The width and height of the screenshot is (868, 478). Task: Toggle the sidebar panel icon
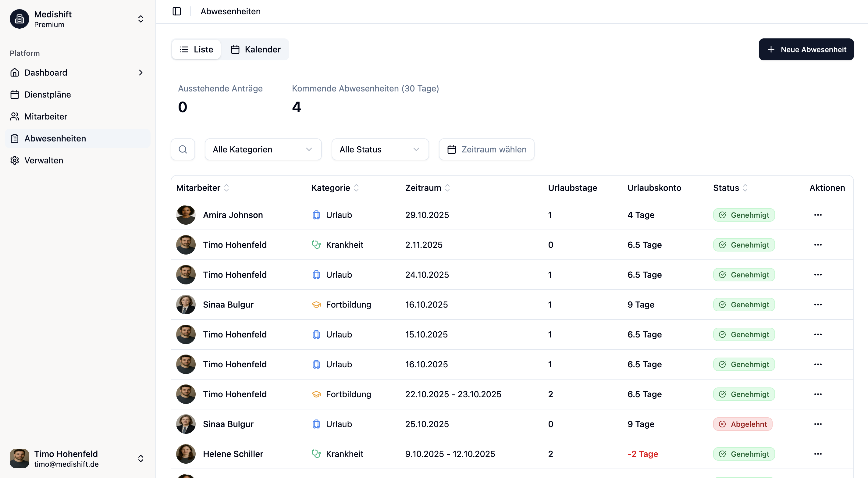point(176,12)
